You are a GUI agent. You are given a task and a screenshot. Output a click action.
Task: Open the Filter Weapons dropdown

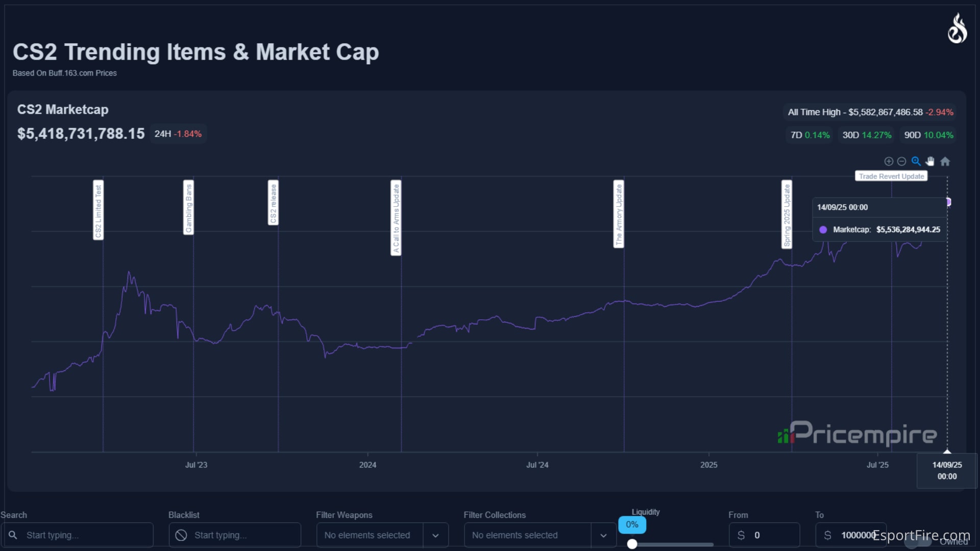point(436,535)
